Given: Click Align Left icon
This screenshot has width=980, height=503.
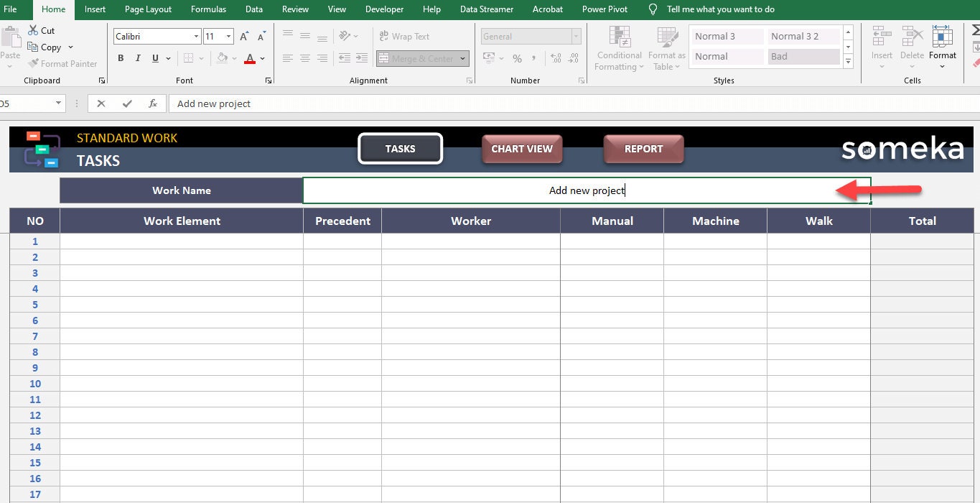Looking at the screenshot, I should 288,58.
